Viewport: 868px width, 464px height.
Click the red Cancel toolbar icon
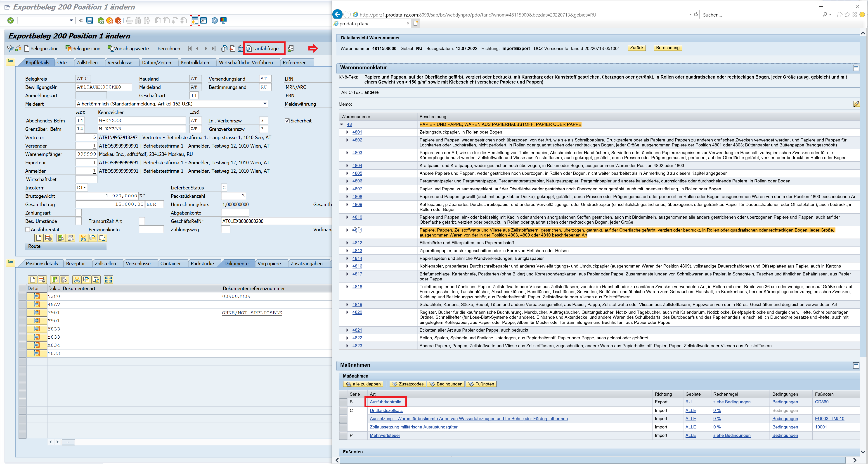[x=118, y=21]
